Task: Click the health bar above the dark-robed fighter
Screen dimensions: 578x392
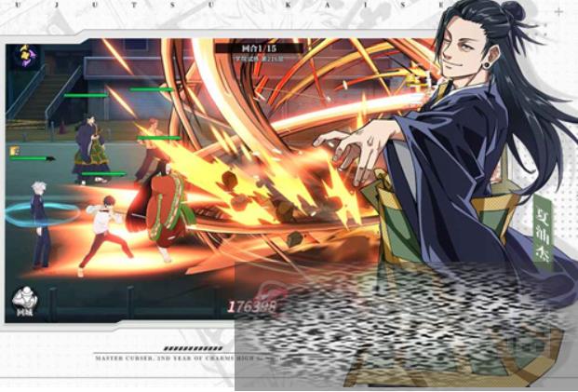Action: [86, 96]
